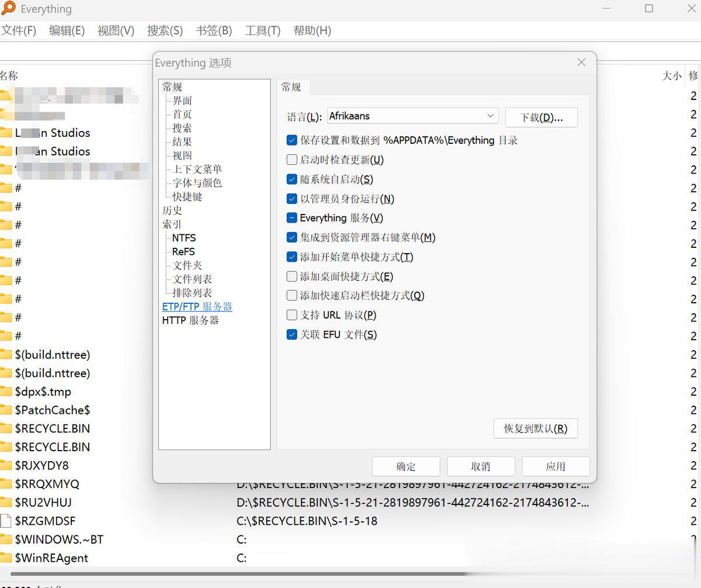Image resolution: width=701 pixels, height=588 pixels.
Task: Toggle 以管理员身份运行 checkbox
Action: tap(292, 199)
